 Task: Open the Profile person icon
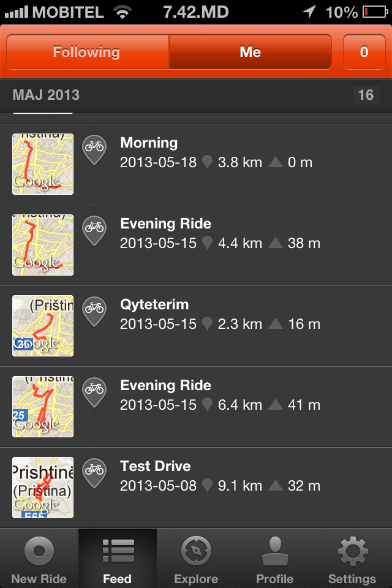[274, 551]
